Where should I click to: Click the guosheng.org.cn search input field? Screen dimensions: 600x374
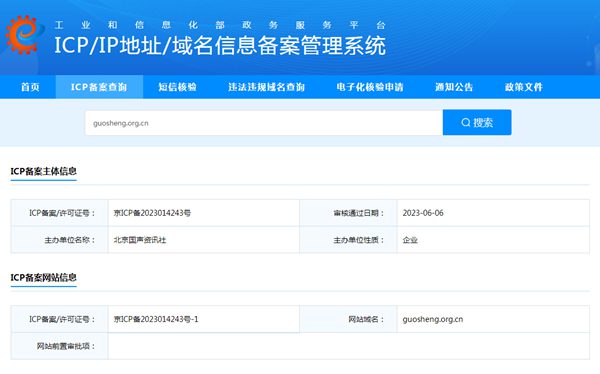coord(264,123)
